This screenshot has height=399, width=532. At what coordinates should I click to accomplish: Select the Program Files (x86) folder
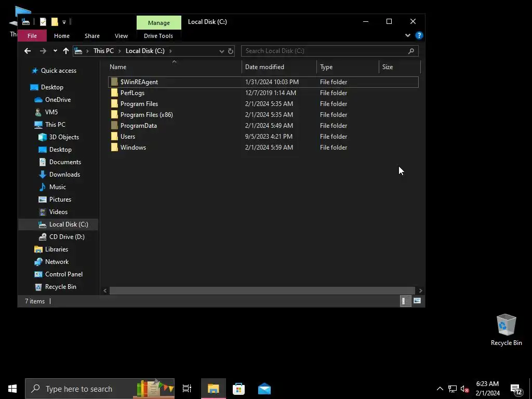pyautogui.click(x=147, y=115)
